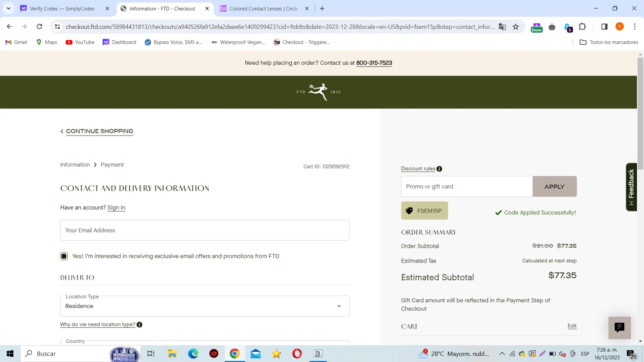Go back to previous page
Screen dimensions: 644x362
(9, 27)
